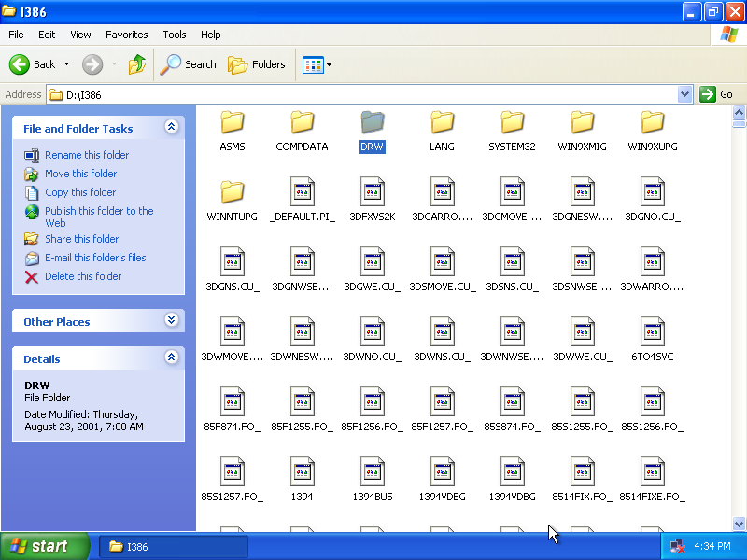747x560 pixels.
Task: Open the Search toolbar button
Action: click(x=189, y=64)
